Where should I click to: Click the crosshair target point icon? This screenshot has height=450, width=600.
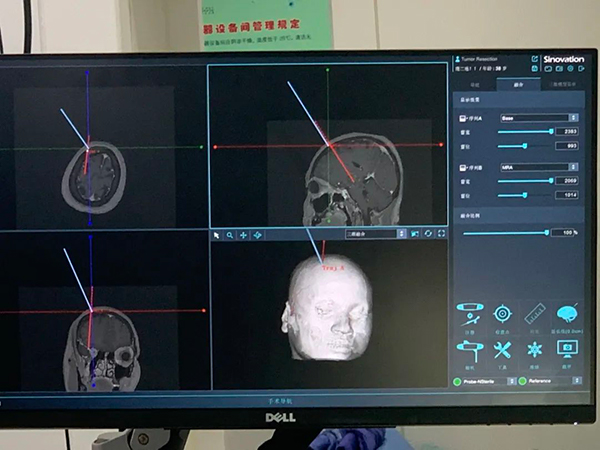point(502,314)
